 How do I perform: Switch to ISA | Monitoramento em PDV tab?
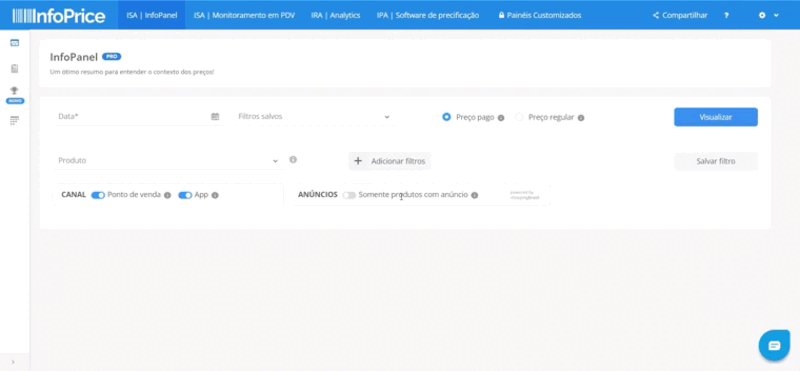tap(244, 15)
